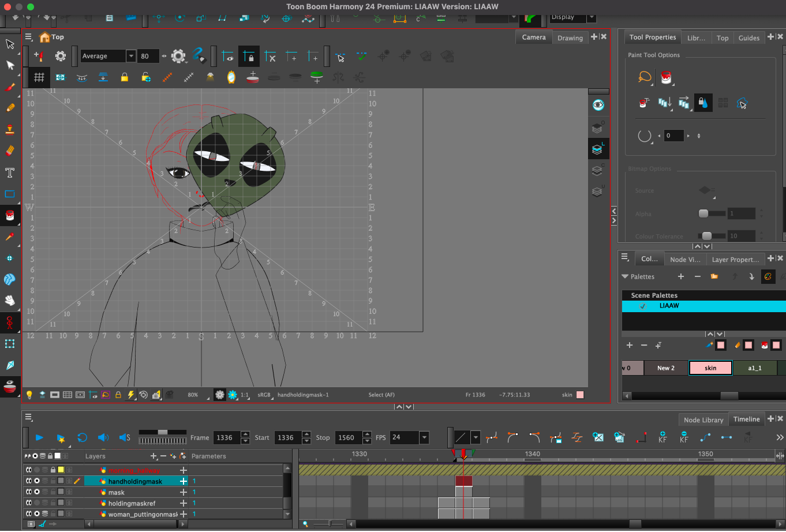Open the Colour view hamburger menu
Viewport: 786px width, 532px height.
624,257
